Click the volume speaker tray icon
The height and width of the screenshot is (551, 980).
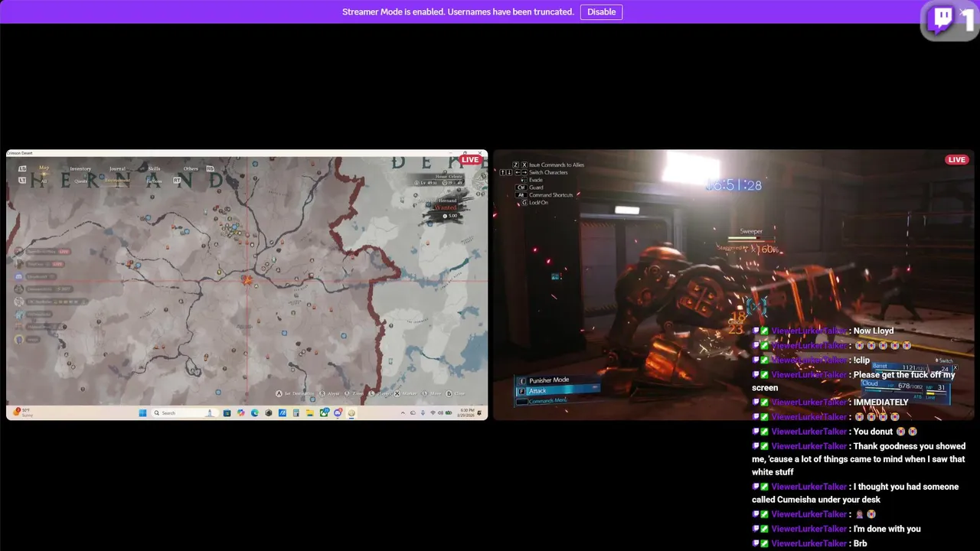pos(440,413)
